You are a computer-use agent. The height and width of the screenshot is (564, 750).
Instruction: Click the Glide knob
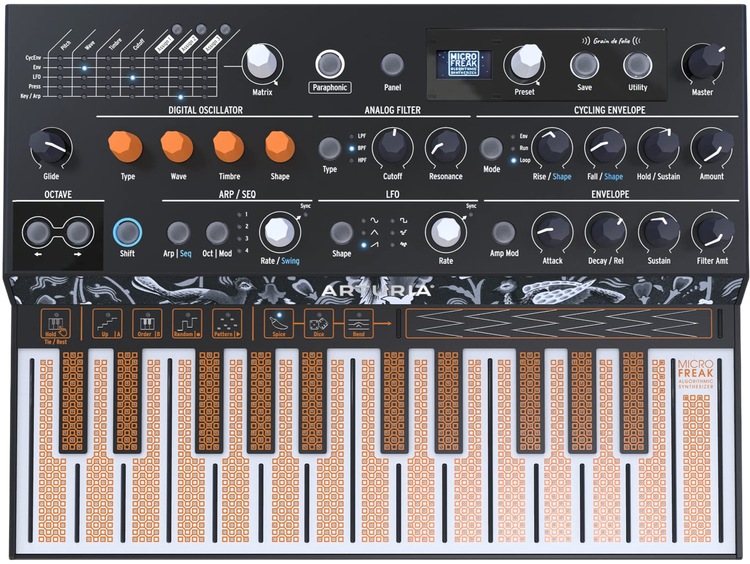(51, 147)
